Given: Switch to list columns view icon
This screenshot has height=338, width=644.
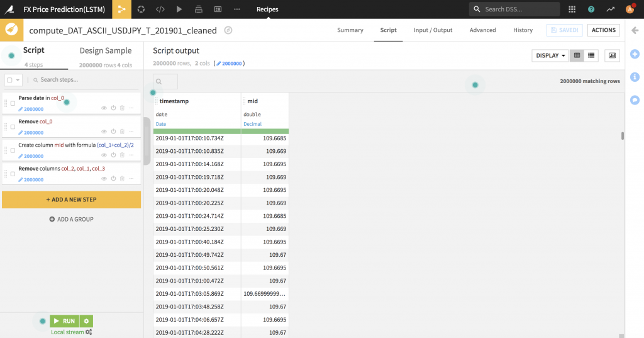Looking at the screenshot, I should tap(591, 55).
